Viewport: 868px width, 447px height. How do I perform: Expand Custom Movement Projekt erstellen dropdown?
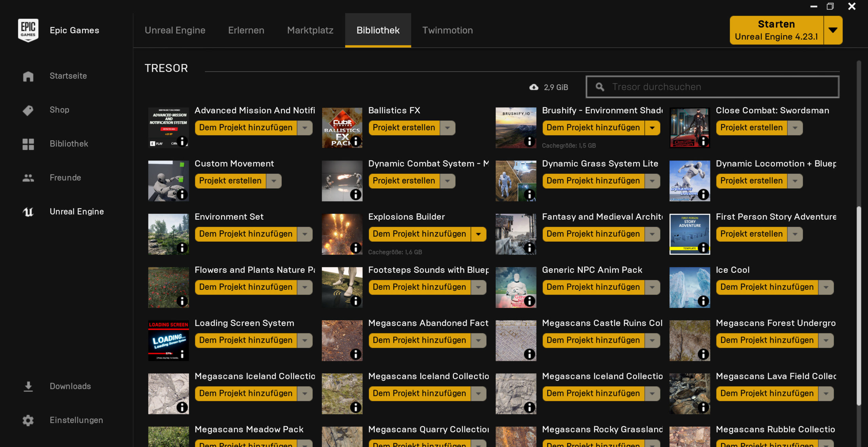point(274,181)
